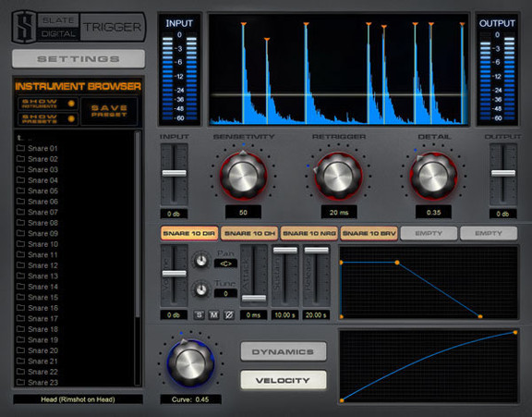Click the slot Volume fader handle
532x417 pixels.
[174, 274]
